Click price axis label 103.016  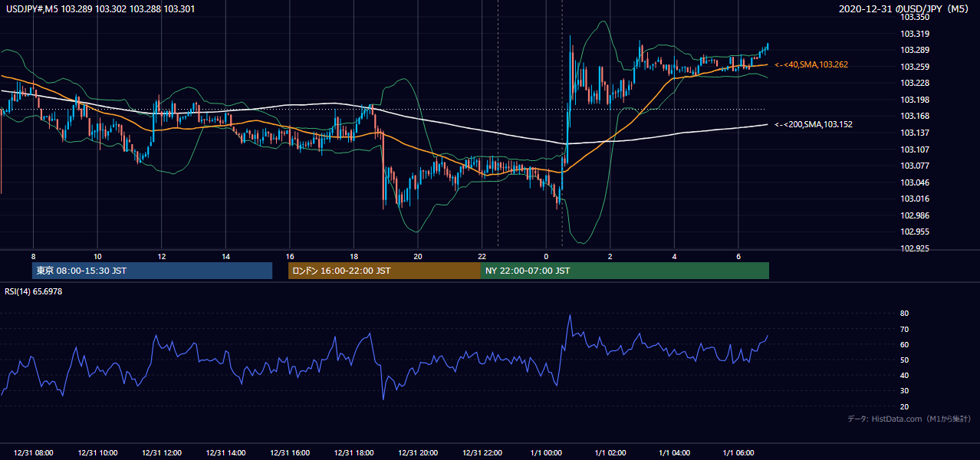pos(915,199)
